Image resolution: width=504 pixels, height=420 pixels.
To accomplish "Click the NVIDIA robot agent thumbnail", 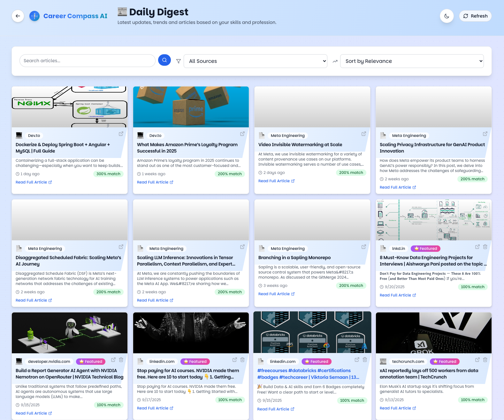I will pyautogui.click(x=70, y=333).
